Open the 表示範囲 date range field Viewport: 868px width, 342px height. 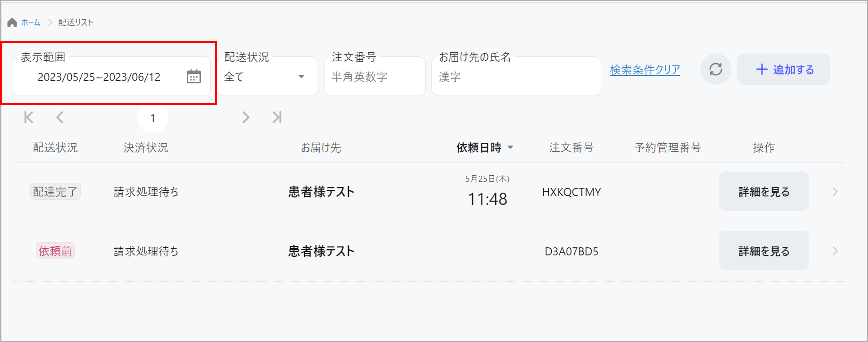99,77
